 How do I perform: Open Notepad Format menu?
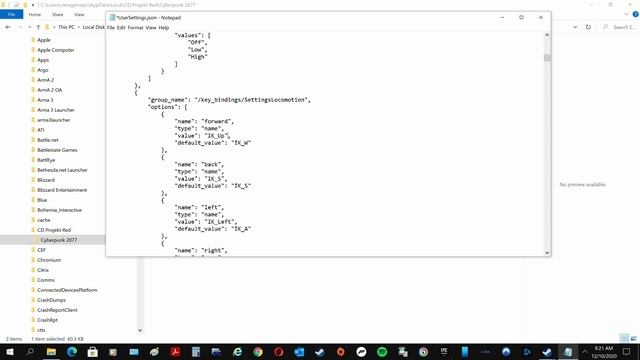pos(136,28)
